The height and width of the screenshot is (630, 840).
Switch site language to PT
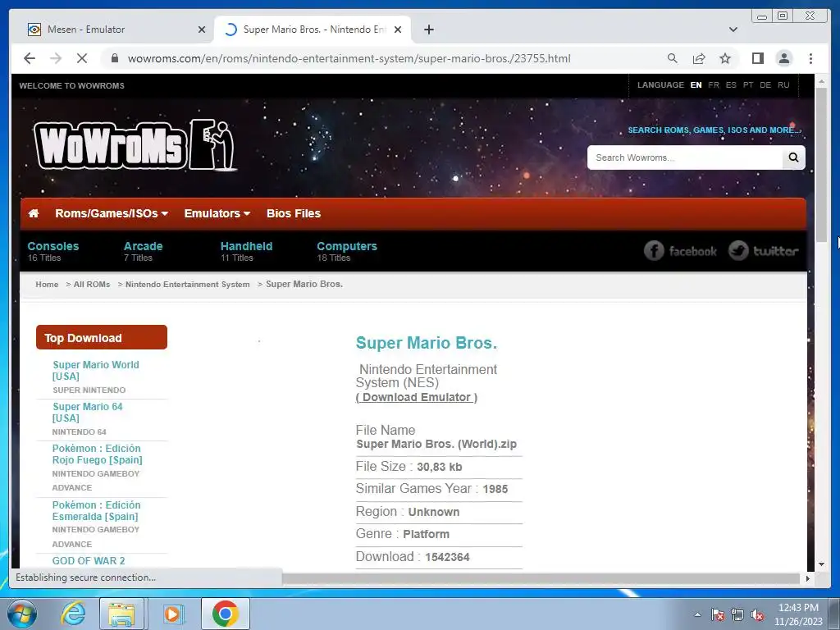point(748,85)
